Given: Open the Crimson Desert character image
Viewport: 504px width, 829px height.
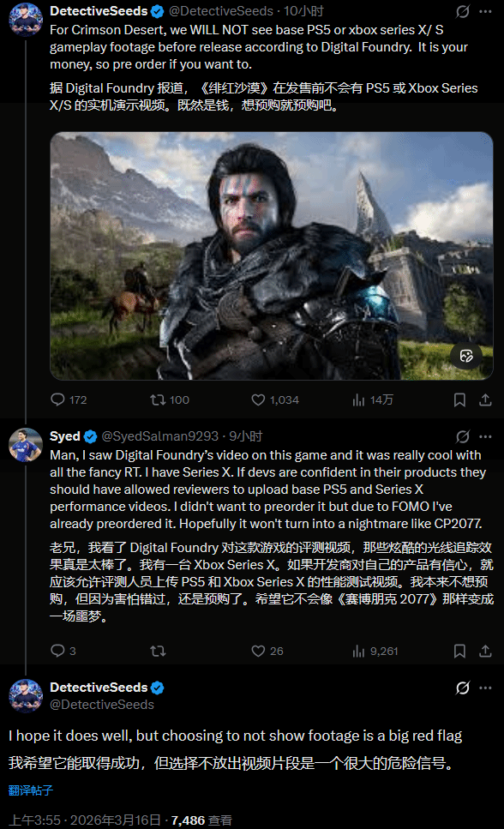Looking at the screenshot, I should tap(272, 255).
